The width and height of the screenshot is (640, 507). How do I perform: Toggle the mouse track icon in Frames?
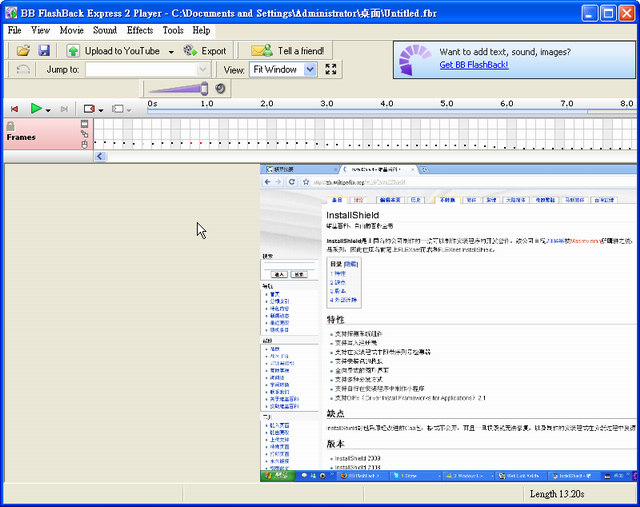click(x=85, y=145)
